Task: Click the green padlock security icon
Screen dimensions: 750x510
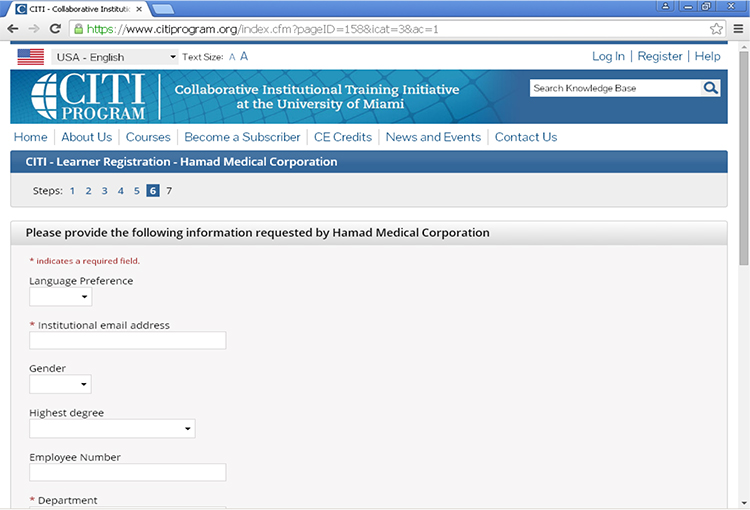Action: click(x=78, y=29)
